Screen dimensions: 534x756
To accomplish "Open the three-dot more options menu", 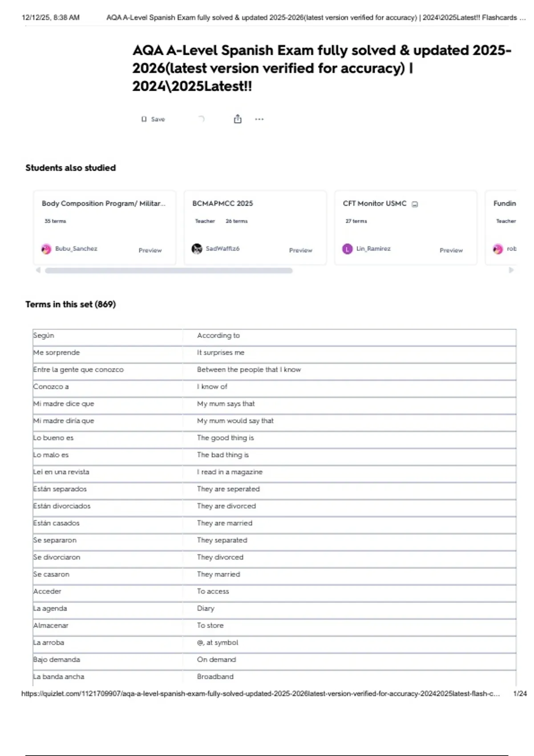I will click(259, 119).
